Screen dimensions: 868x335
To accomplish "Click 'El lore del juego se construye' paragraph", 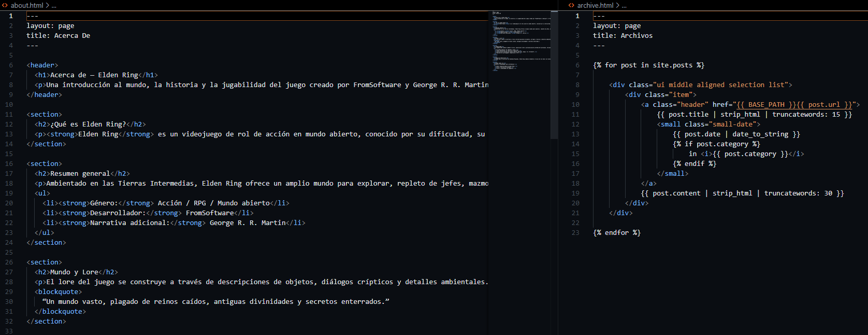I will tap(262, 282).
